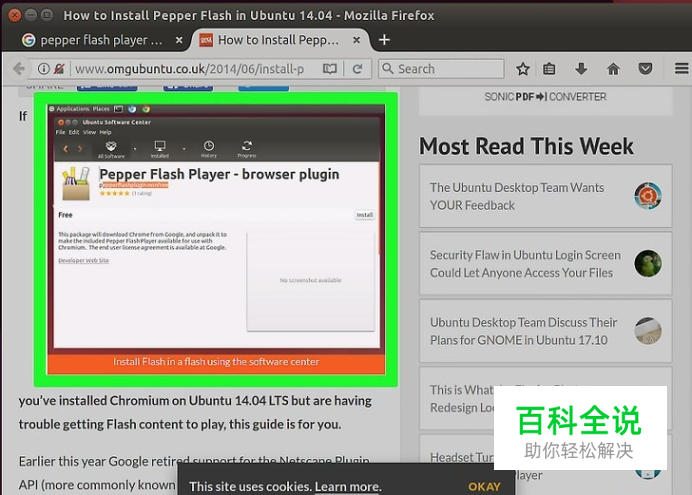
Task: Switch to the pepper flash player tab
Action: [102, 40]
